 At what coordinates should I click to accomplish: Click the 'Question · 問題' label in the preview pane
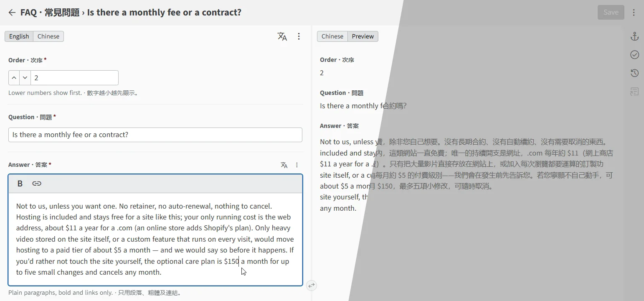pyautogui.click(x=342, y=93)
